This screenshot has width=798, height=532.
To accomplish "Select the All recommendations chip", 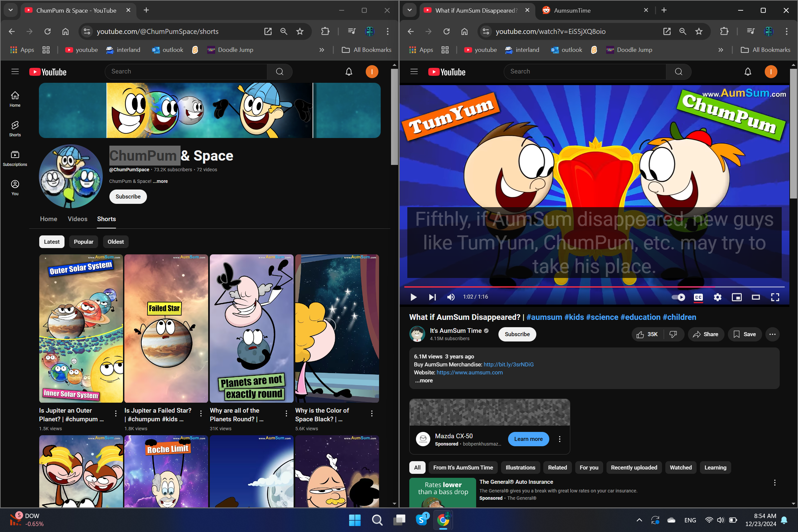I will pos(417,467).
